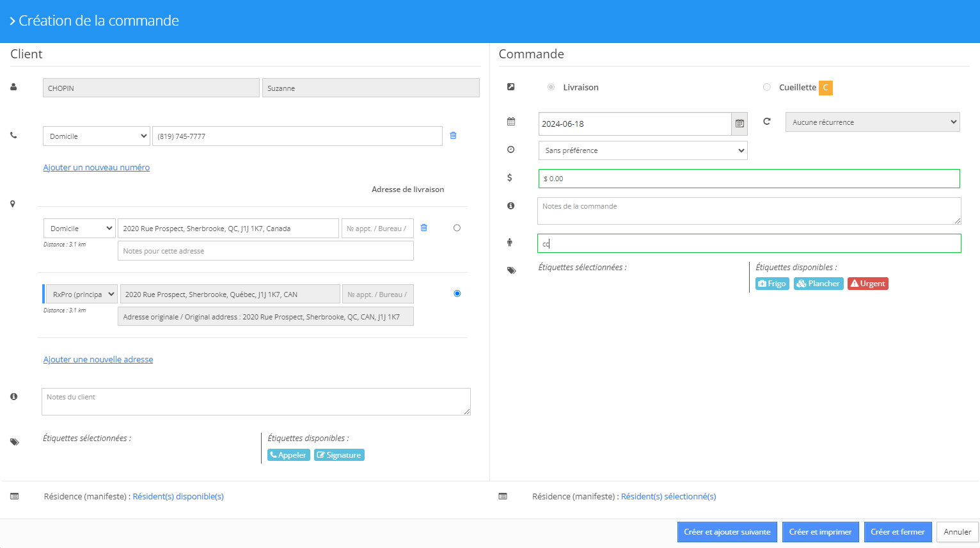Click the Suzanne first name field
The height and width of the screenshot is (548, 980).
[x=371, y=88]
